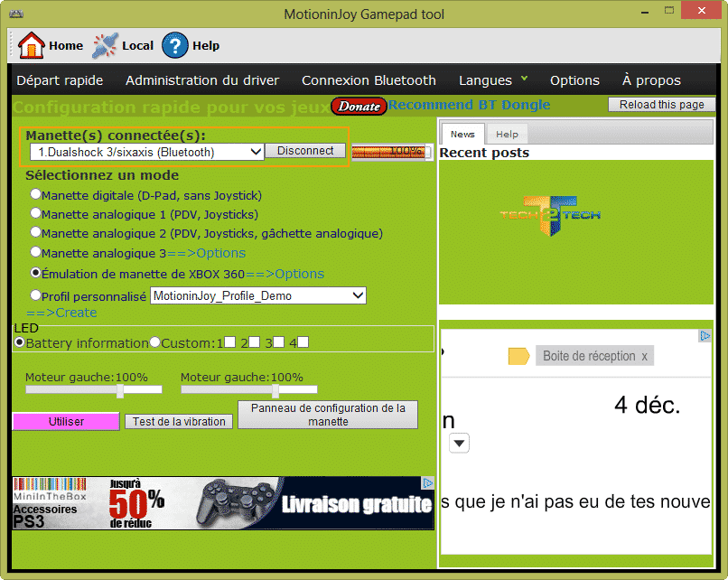Click Help label in top toolbar

(206, 45)
